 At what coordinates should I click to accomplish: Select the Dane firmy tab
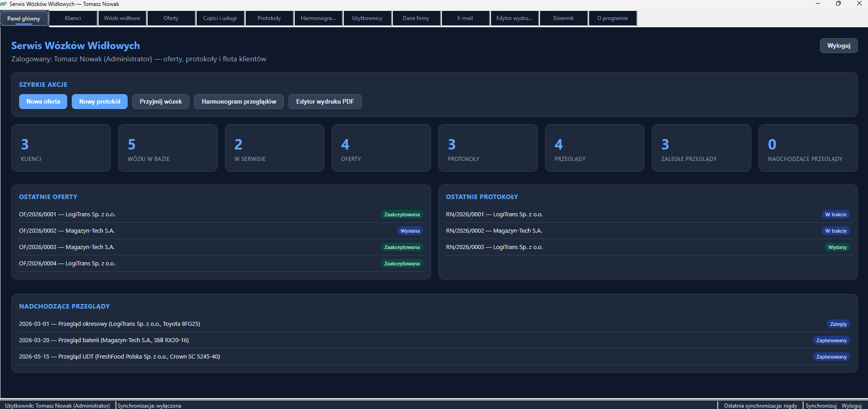point(417,18)
